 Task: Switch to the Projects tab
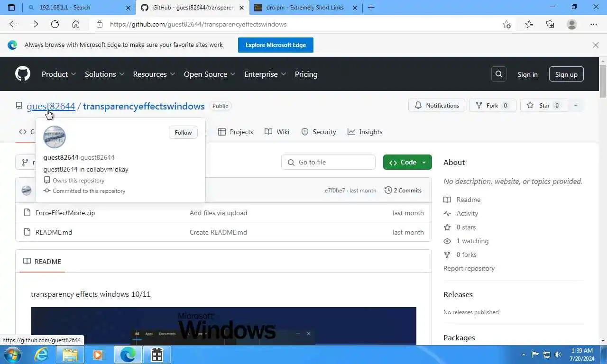(236, 132)
